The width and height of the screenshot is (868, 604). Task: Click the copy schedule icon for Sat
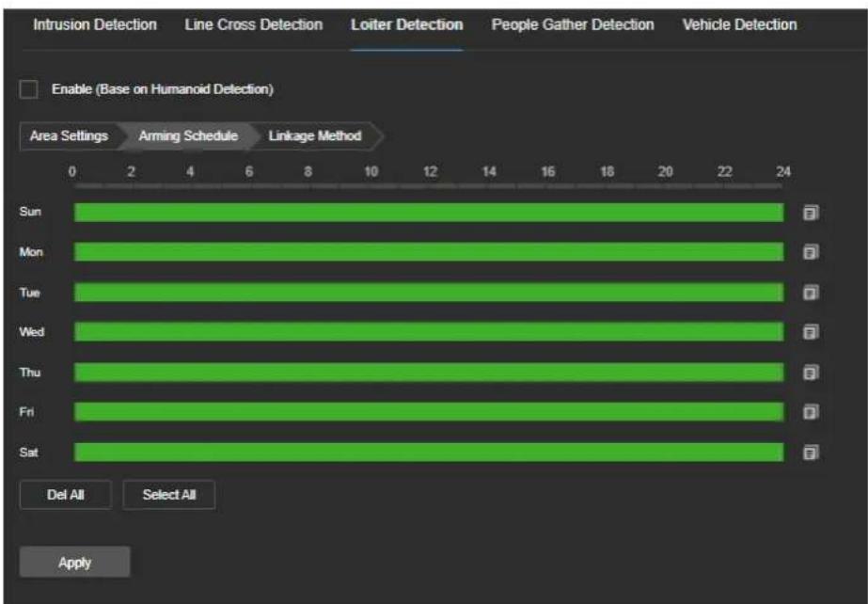coord(811,453)
